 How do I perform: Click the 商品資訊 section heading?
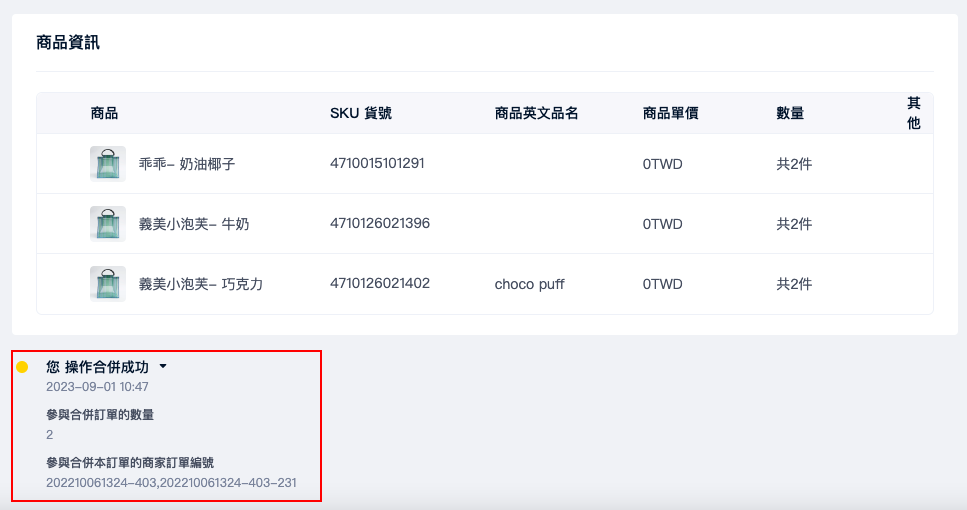coord(68,43)
